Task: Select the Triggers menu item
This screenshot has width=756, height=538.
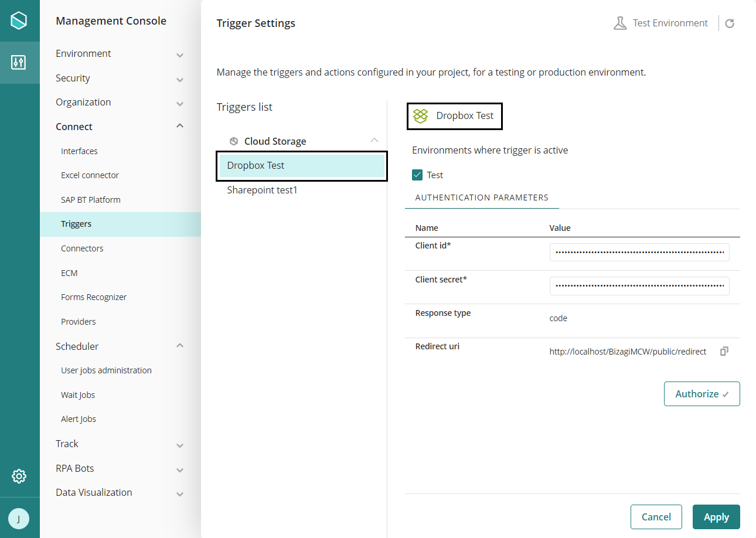Action: click(x=120, y=224)
